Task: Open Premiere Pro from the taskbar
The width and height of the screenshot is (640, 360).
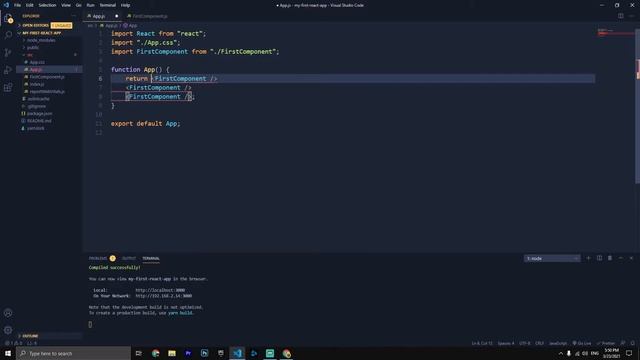Action: coord(188,353)
